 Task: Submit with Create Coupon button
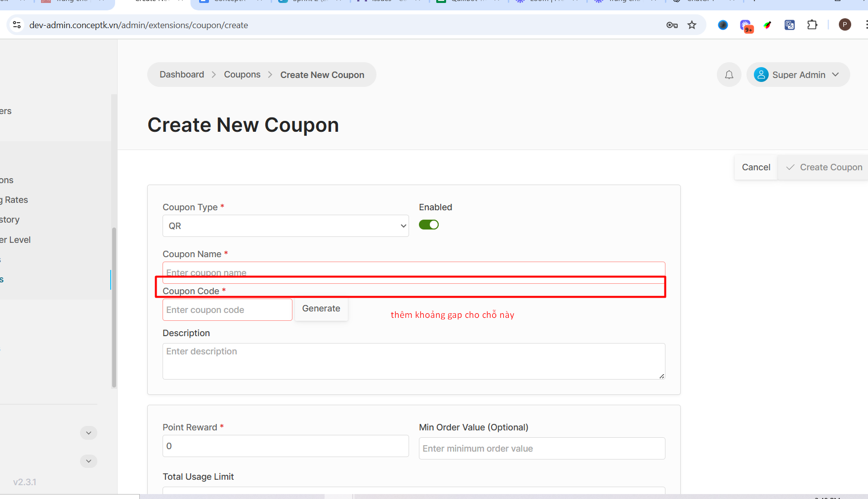tap(824, 167)
